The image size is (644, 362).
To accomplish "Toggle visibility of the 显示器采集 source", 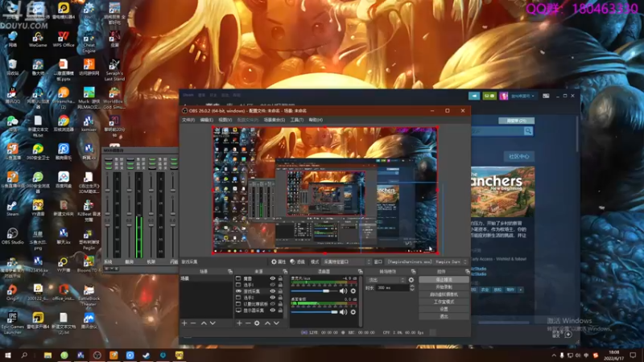I will tap(272, 311).
